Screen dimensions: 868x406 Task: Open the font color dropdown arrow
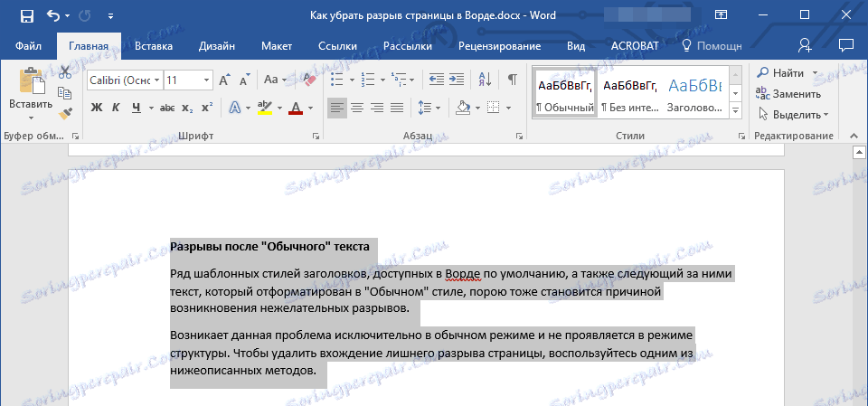(310, 108)
